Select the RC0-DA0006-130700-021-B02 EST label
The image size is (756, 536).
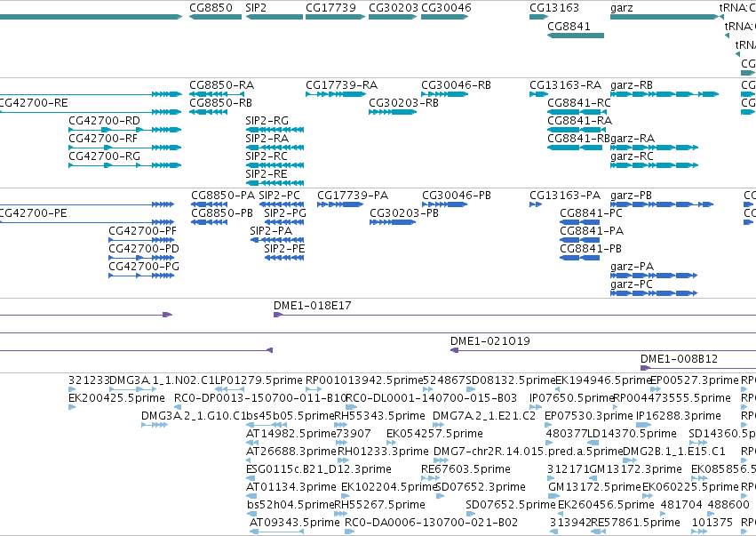(x=431, y=523)
